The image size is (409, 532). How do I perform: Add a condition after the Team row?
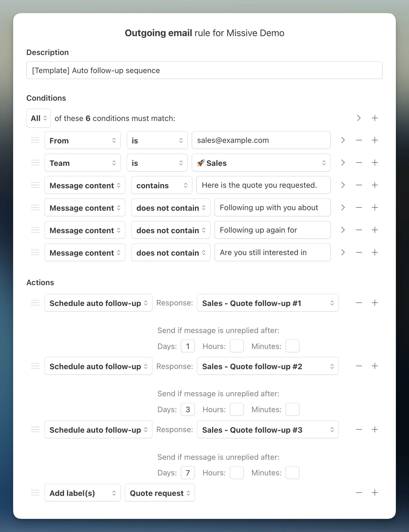tap(375, 163)
